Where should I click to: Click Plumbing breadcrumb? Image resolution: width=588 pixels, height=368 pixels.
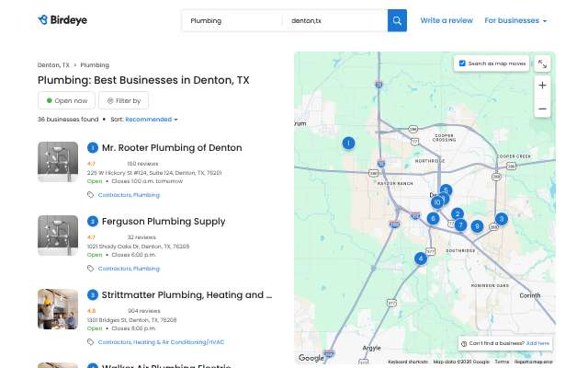(x=95, y=65)
